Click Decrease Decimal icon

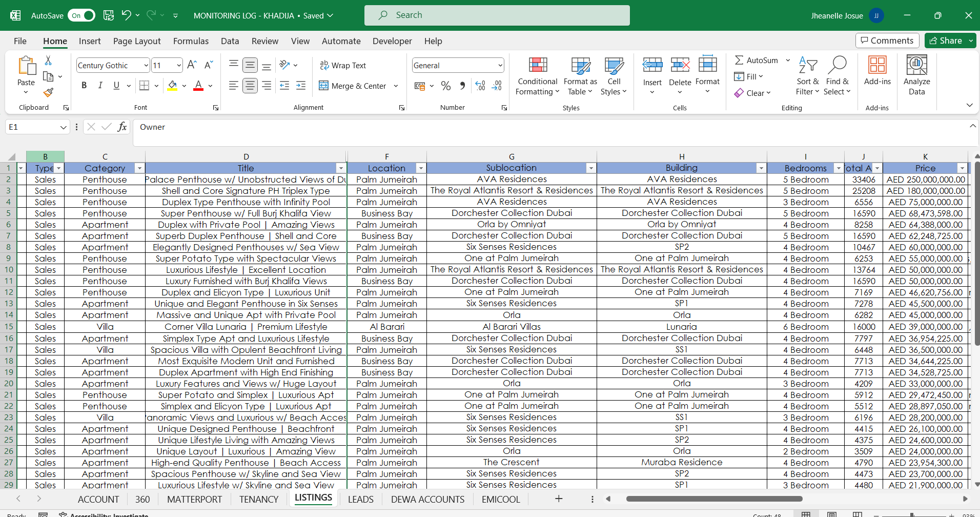tap(497, 86)
